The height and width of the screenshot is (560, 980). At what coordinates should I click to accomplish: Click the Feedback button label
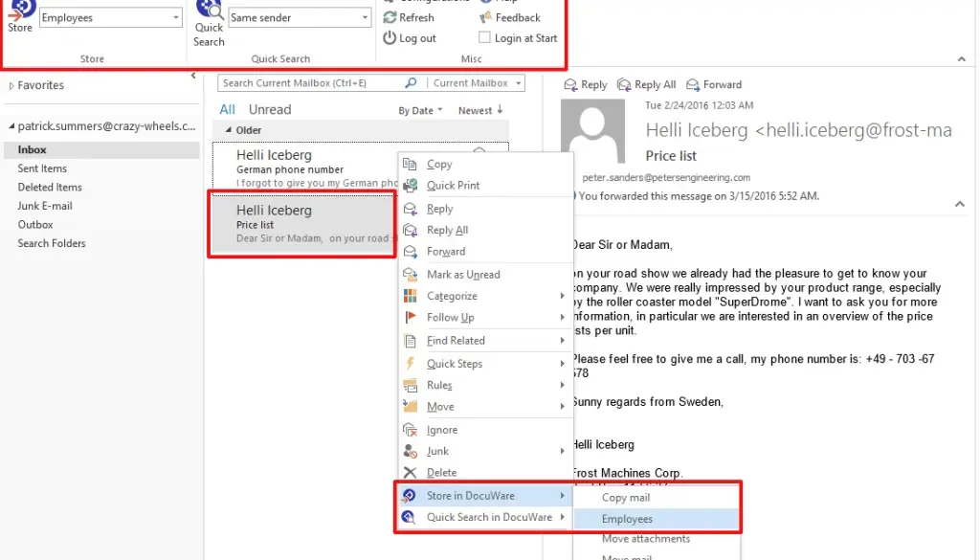518,17
